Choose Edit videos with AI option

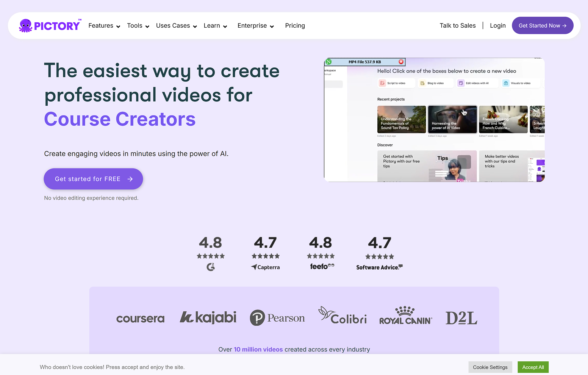tap(477, 83)
